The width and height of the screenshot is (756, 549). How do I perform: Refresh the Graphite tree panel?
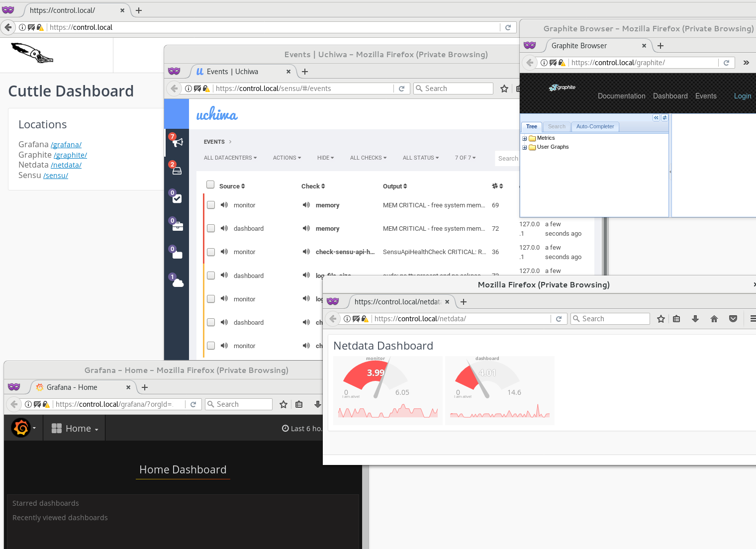[664, 118]
